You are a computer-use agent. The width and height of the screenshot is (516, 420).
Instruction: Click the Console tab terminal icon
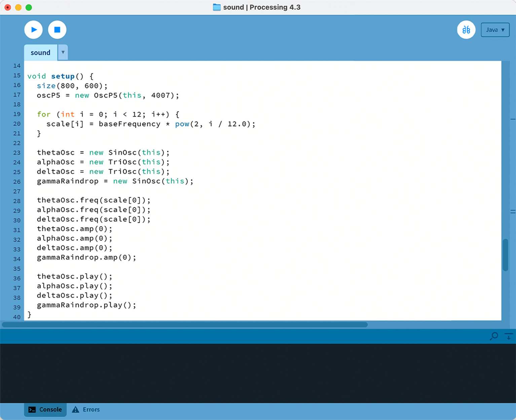[x=32, y=410]
